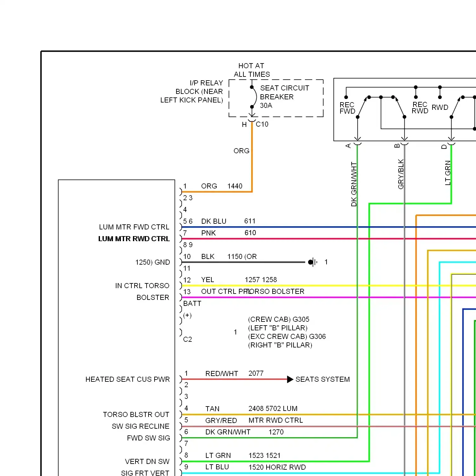The width and height of the screenshot is (476, 476).
Task: Click the 'ORG' label next to 1440
Action: click(x=209, y=186)
